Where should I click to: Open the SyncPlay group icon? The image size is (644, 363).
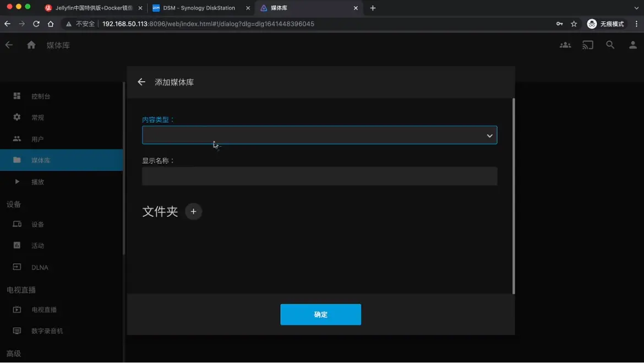coord(565,45)
